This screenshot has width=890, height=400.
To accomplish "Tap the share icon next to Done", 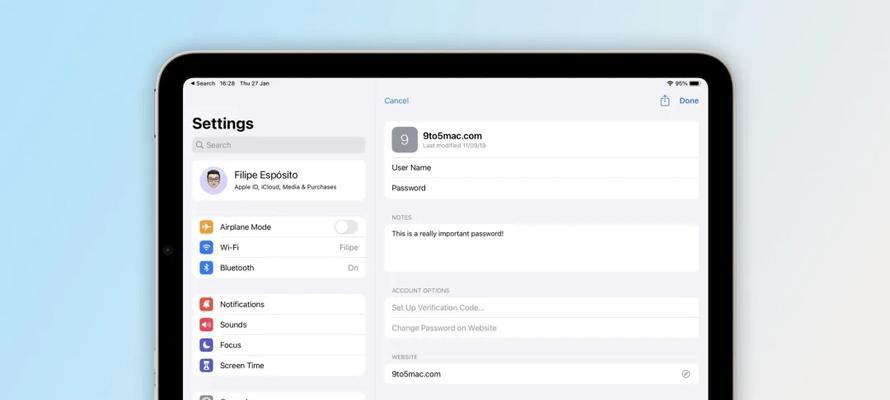I will [665, 100].
